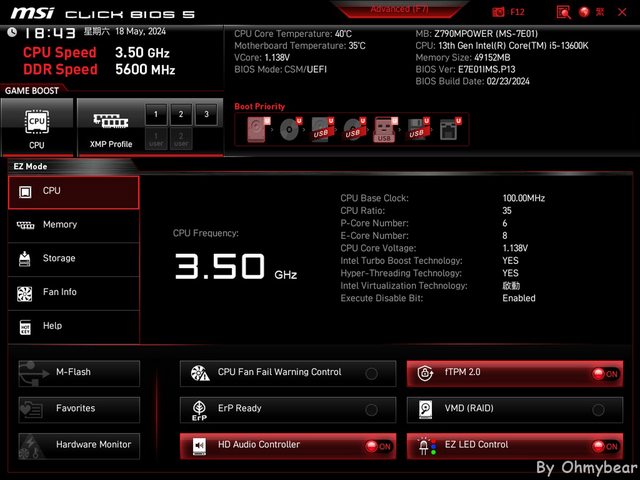Turn off HD Audio Controller
The width and height of the screenshot is (640, 480).
pos(377,446)
